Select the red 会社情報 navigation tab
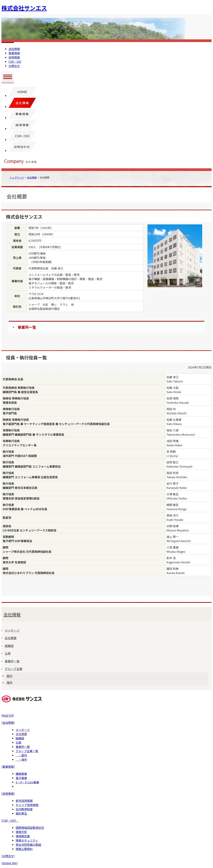This screenshot has width=213, height=868. (22, 103)
